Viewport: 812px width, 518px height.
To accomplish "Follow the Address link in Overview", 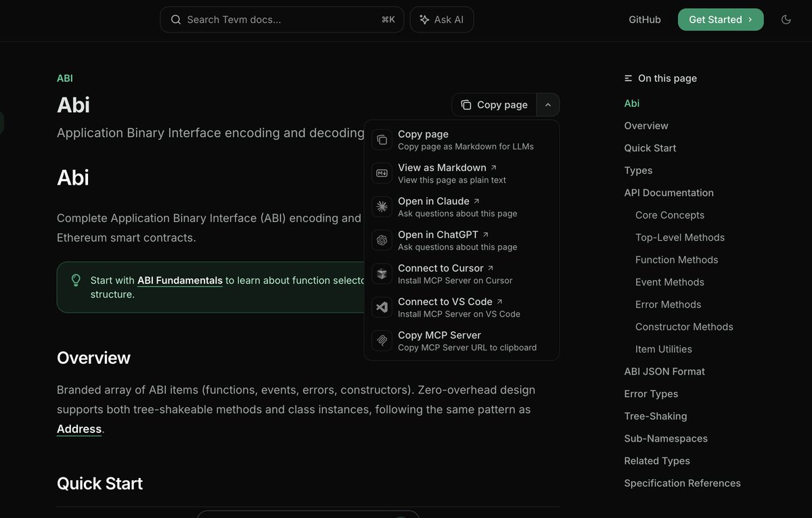I will click(x=79, y=429).
